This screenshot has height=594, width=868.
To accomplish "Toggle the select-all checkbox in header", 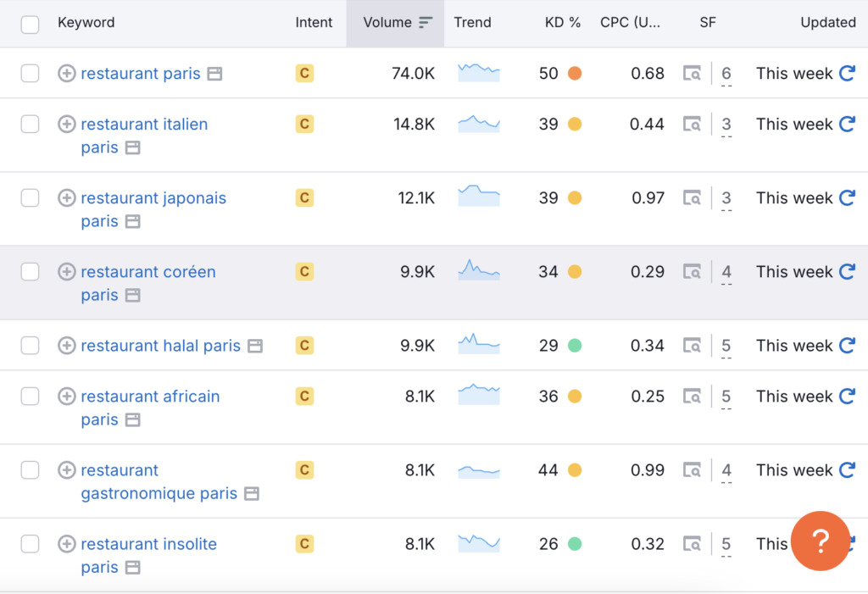I will pyautogui.click(x=30, y=25).
